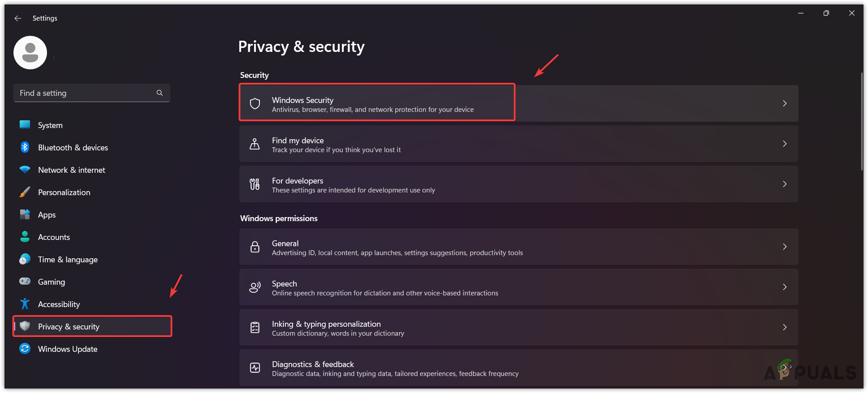Expand Inking & typing personalization chevron
This screenshot has width=868, height=393.
(784, 327)
